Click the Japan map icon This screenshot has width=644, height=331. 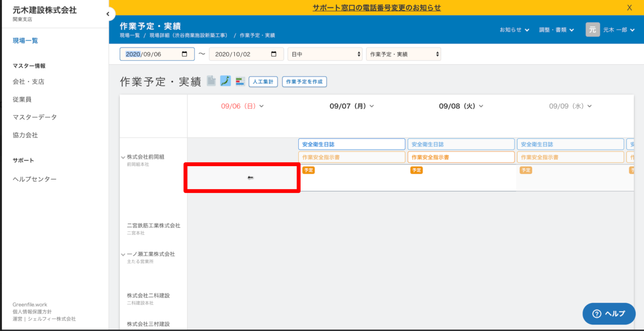(x=225, y=81)
